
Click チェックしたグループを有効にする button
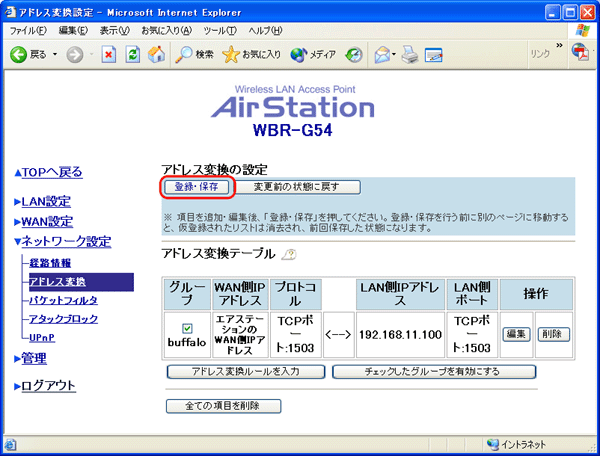[x=434, y=372]
